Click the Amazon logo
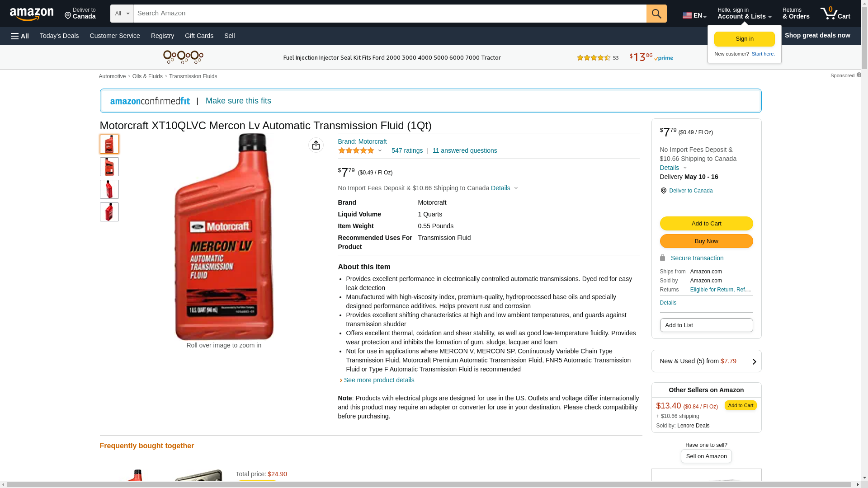This screenshot has height=488, width=868. (32, 14)
